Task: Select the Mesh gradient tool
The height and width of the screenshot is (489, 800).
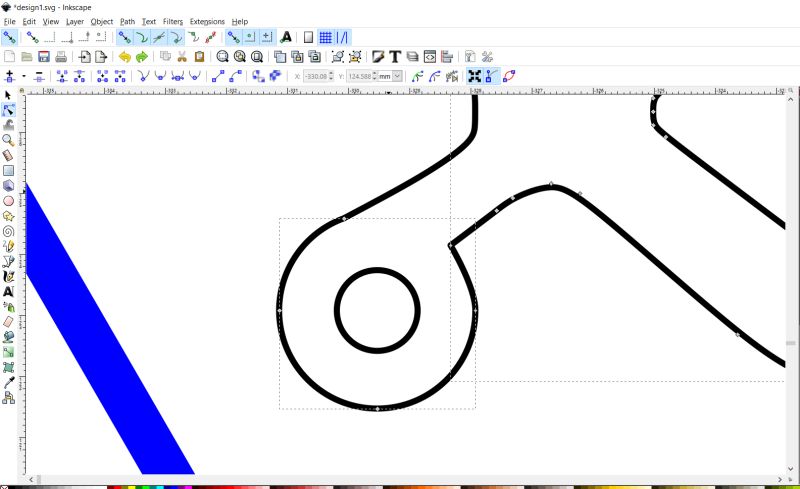Action: [8, 367]
